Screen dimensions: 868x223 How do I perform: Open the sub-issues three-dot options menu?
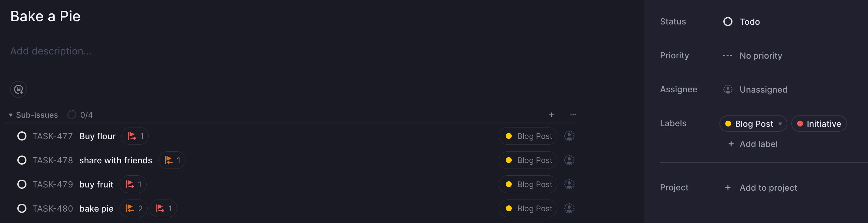pyautogui.click(x=573, y=115)
